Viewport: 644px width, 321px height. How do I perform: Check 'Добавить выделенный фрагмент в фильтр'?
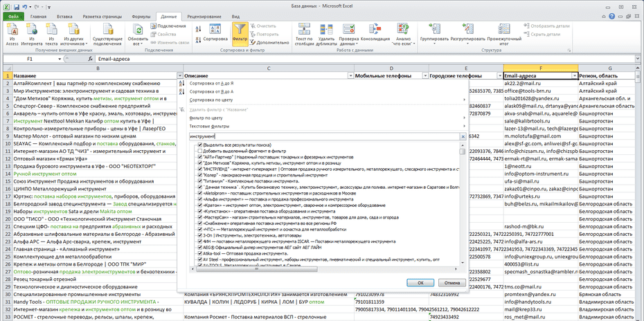point(200,151)
